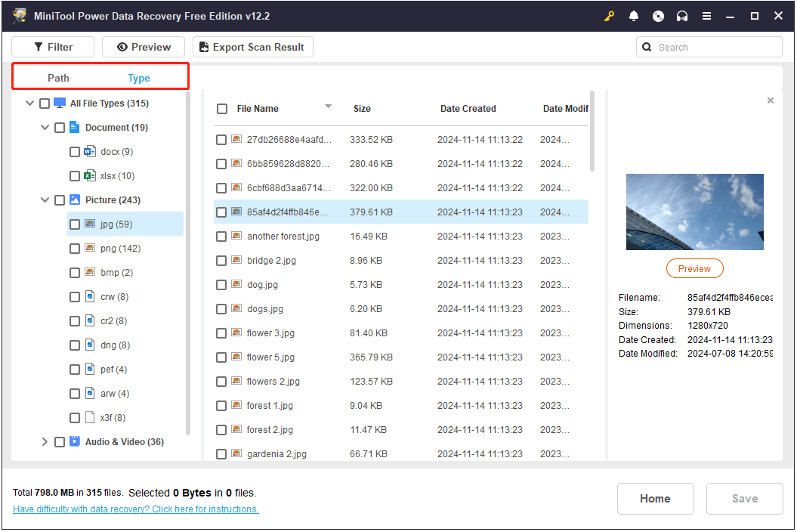Click the docx Word file icon

[89, 152]
